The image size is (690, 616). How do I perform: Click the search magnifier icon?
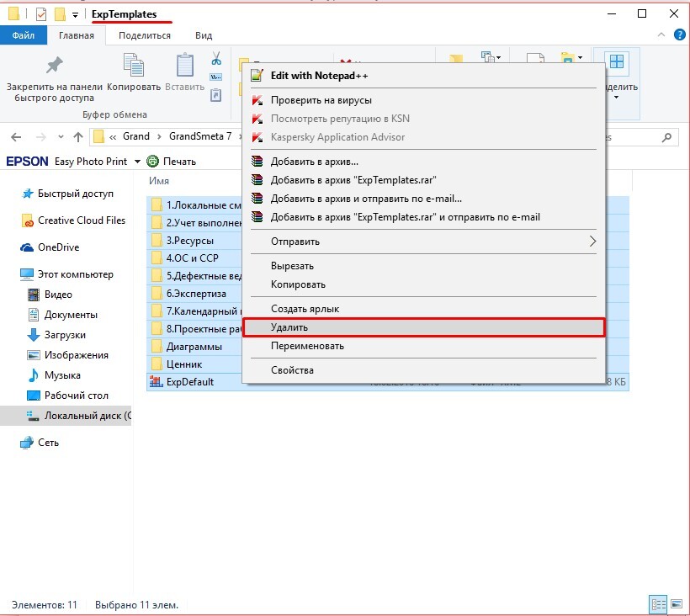666,137
